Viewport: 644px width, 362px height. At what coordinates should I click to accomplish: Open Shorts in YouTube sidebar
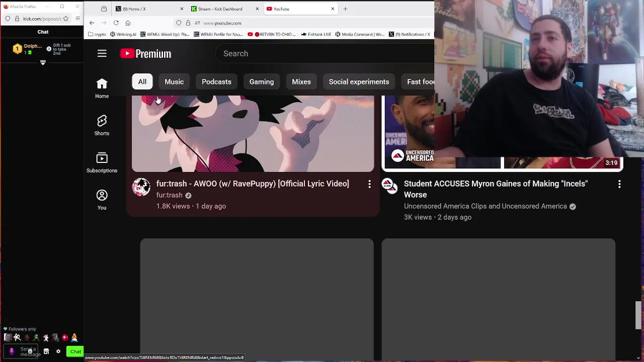(102, 125)
